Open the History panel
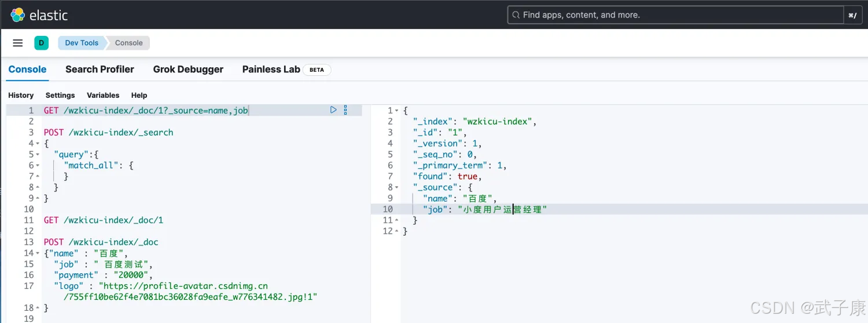 pyautogui.click(x=21, y=96)
